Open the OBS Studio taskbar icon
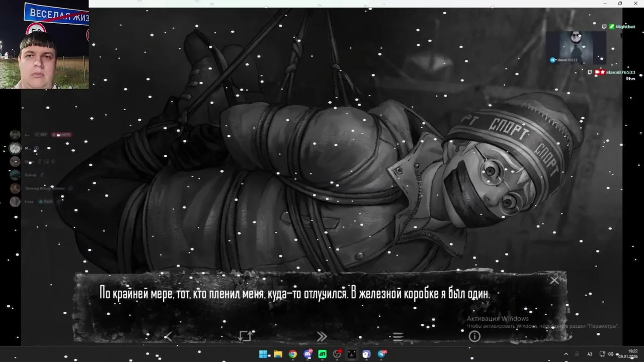644x362 pixels. [337, 354]
